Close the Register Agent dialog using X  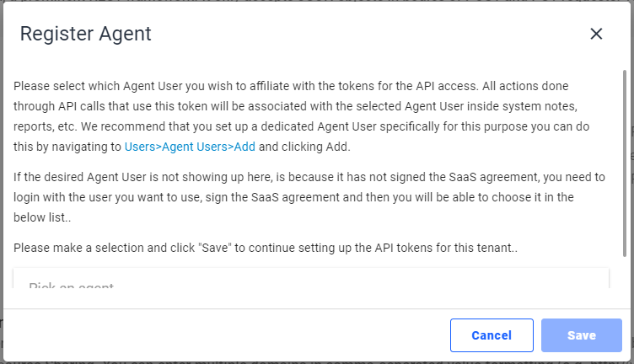point(596,34)
